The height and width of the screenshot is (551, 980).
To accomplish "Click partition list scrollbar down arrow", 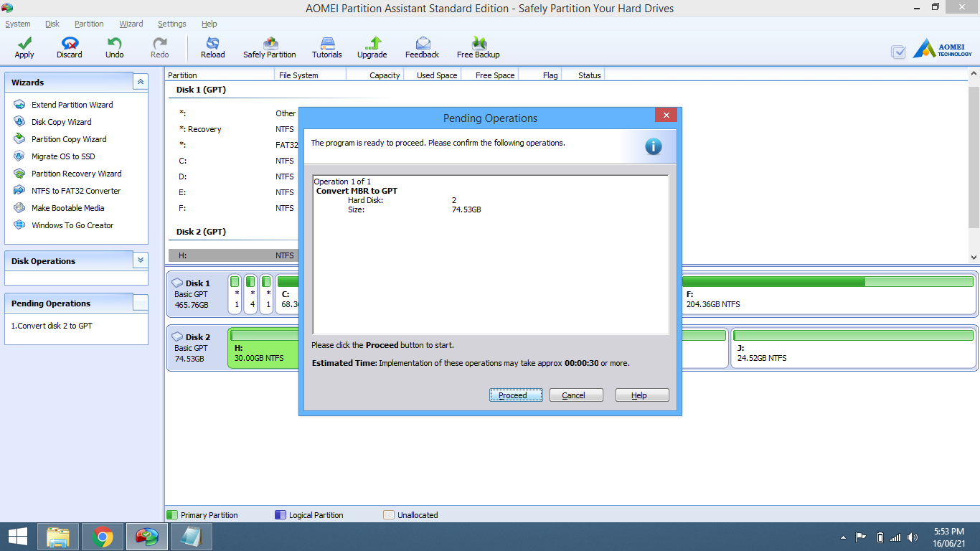I will tap(974, 257).
